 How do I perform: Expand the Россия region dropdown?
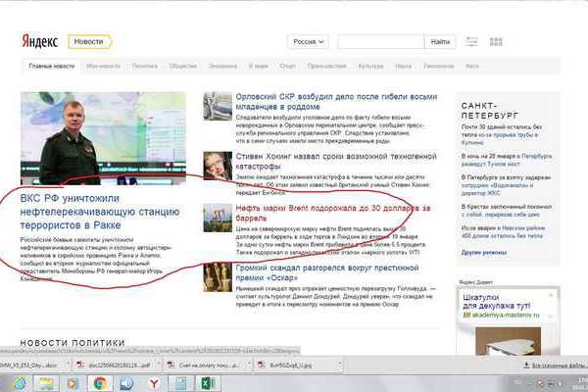308,41
